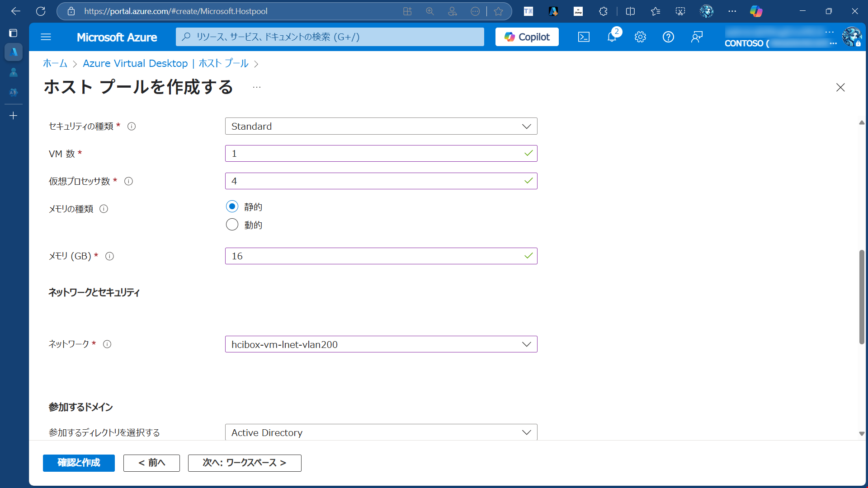The width and height of the screenshot is (868, 488).
Task: Open the help question mark icon
Action: (x=668, y=37)
